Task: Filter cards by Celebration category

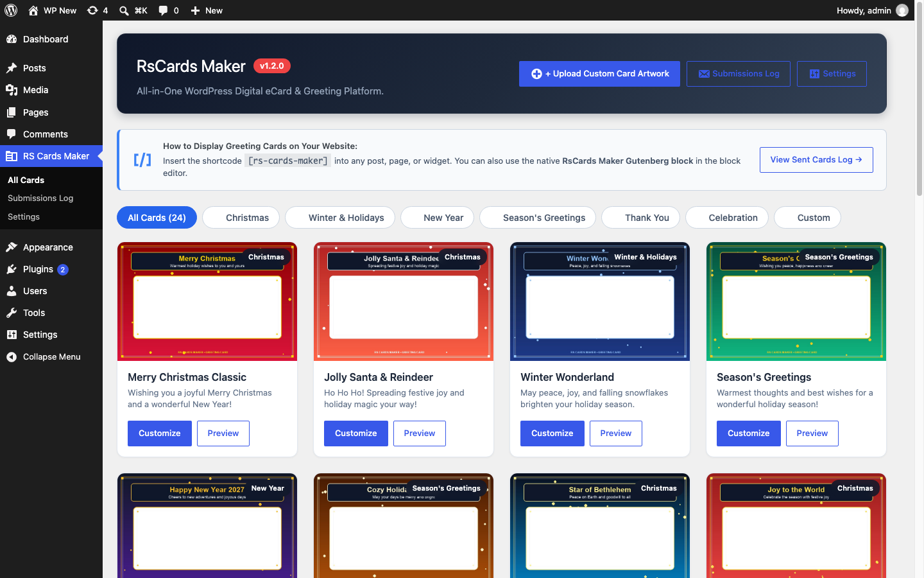Action: point(727,218)
